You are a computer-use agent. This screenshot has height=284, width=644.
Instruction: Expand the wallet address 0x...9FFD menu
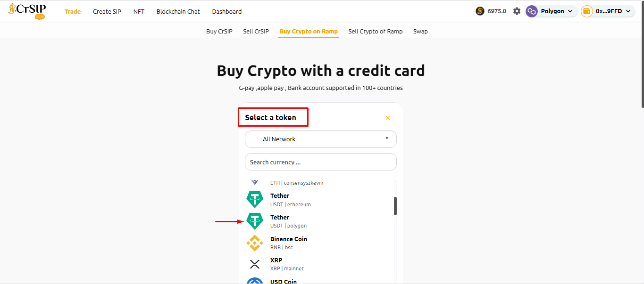point(608,11)
